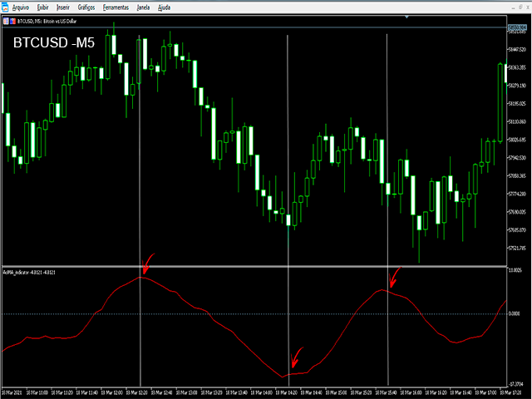Click the 58110.860 price scale label
The width and height of the screenshot is (532, 399).
coord(517,121)
